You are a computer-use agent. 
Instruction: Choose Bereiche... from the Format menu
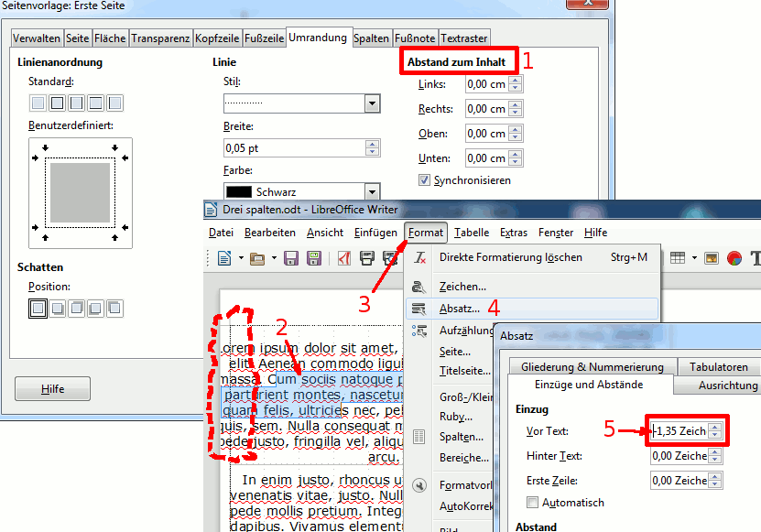pyautogui.click(x=464, y=458)
